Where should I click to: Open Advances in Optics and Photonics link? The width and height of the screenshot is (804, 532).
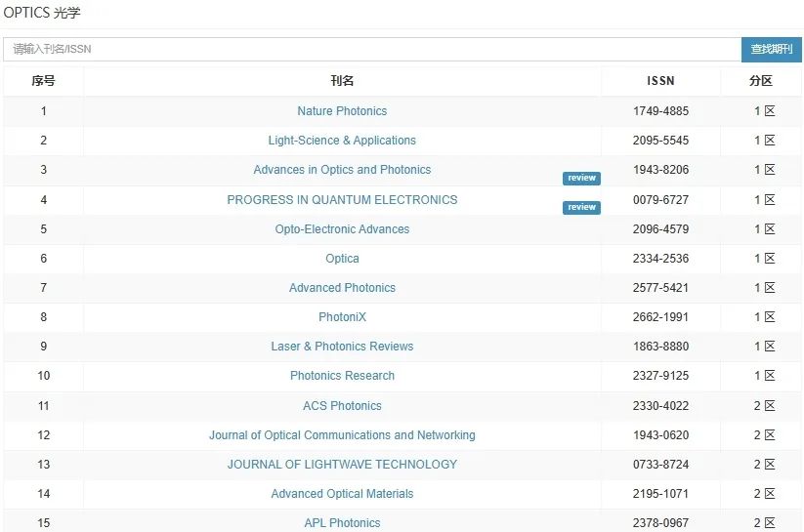click(x=342, y=169)
